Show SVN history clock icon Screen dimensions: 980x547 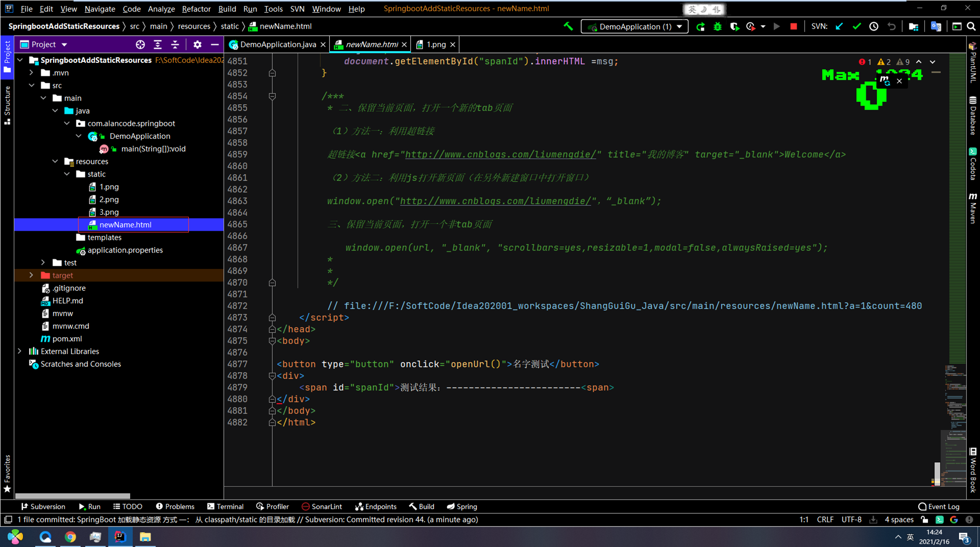[874, 27]
